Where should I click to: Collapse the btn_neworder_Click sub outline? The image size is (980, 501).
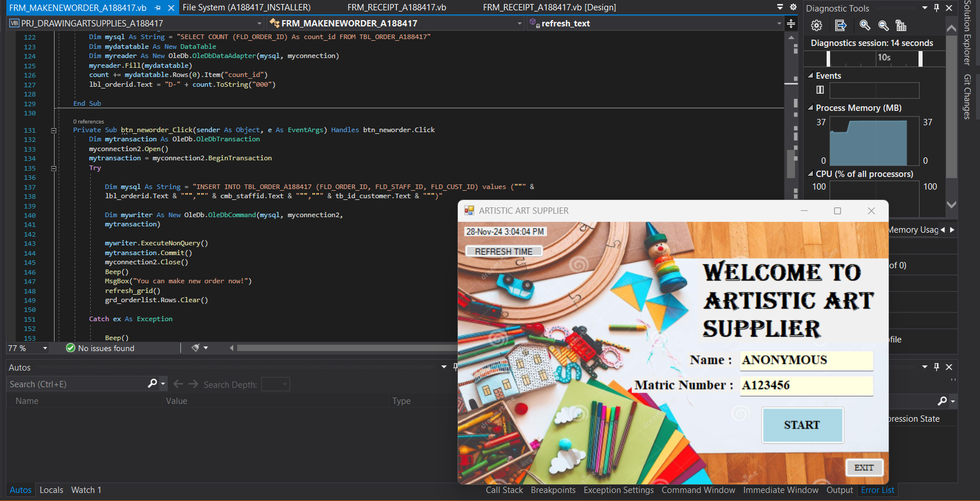53,130
